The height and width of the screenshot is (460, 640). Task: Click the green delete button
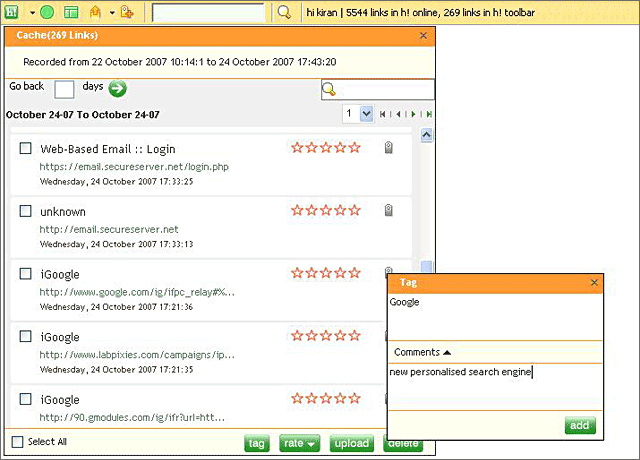[x=403, y=445]
